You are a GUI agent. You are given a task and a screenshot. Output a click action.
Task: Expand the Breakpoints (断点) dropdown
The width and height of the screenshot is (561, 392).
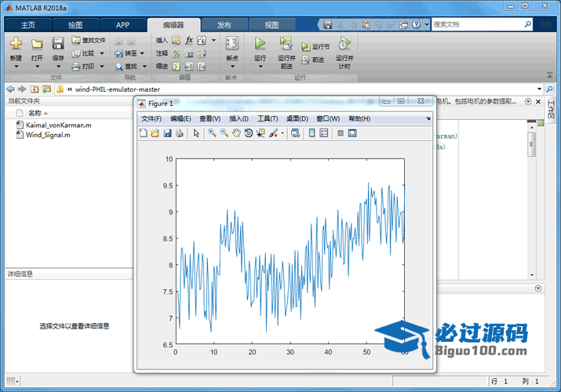coord(231,67)
